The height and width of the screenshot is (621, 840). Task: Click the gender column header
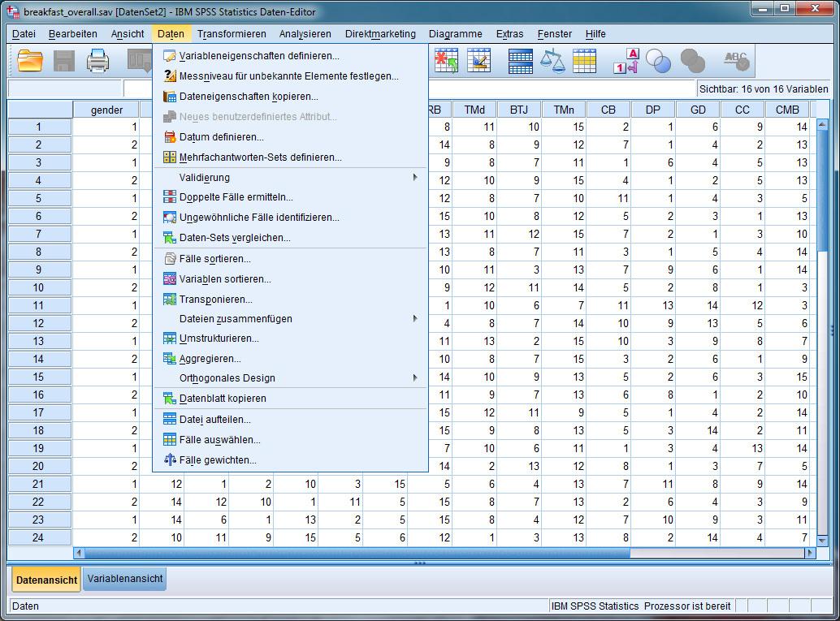coord(106,110)
